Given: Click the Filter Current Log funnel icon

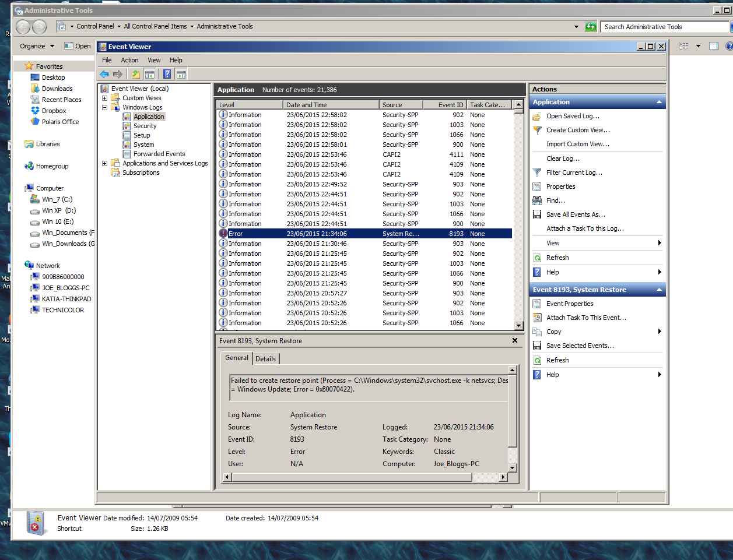Looking at the screenshot, I should (537, 172).
